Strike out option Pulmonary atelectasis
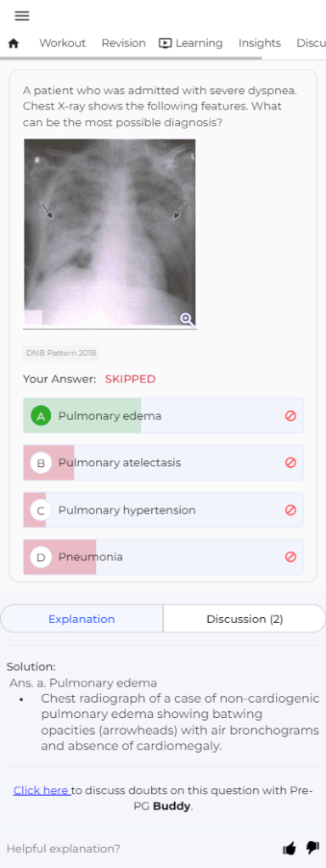The width and height of the screenshot is (326, 868). click(x=290, y=463)
